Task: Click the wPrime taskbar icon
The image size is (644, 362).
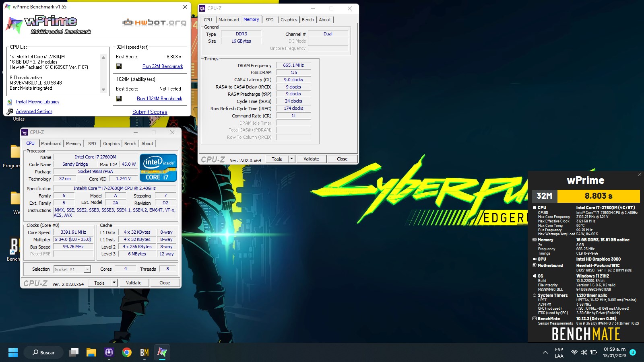Action: [x=162, y=352]
